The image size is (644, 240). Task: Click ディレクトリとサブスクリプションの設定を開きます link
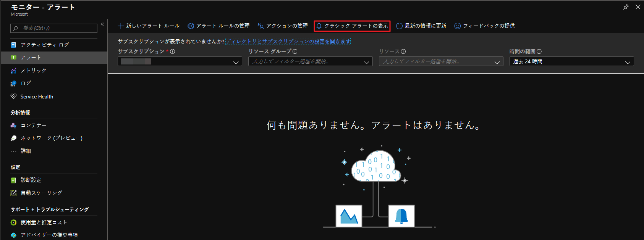[288, 41]
